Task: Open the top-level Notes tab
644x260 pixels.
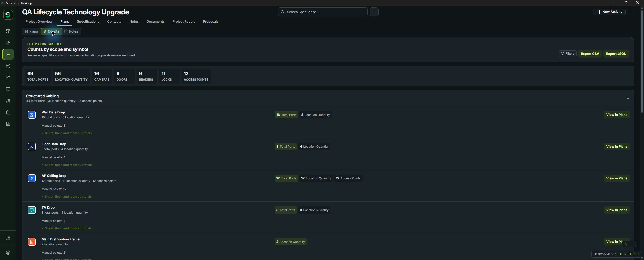Action: click(134, 22)
